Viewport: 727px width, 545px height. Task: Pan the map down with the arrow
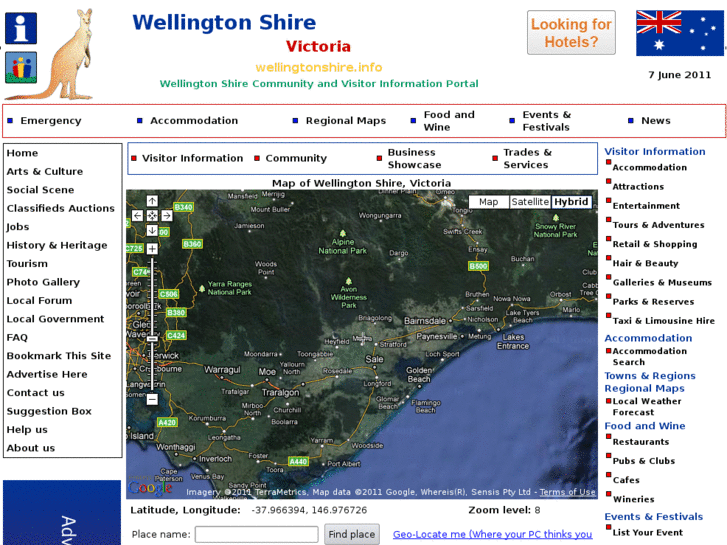click(x=152, y=230)
